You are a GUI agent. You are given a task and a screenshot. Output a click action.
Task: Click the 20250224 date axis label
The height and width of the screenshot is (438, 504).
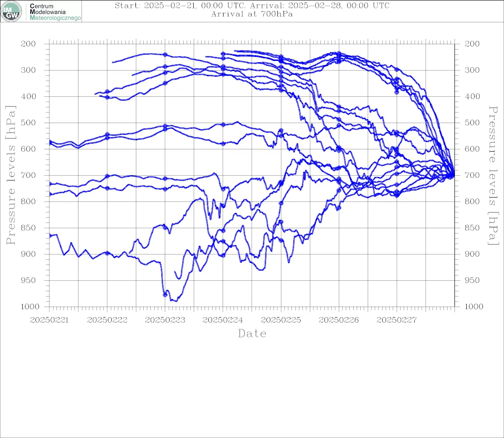pyautogui.click(x=223, y=320)
